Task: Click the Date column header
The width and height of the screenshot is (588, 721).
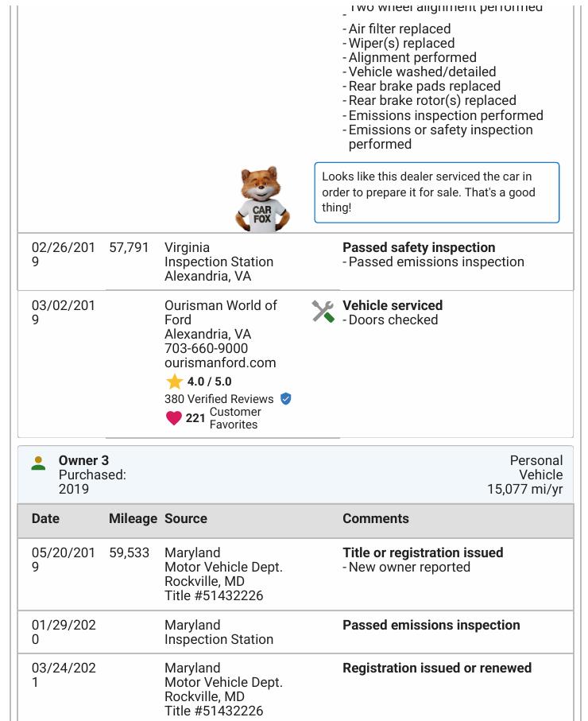Action: point(45,518)
